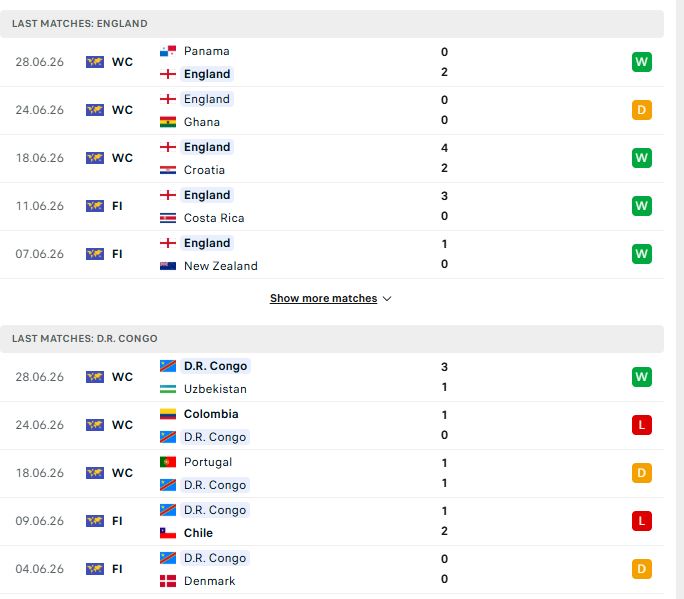Click the Costa Rica flag icon
Screen dimensions: 684x599
point(168,218)
